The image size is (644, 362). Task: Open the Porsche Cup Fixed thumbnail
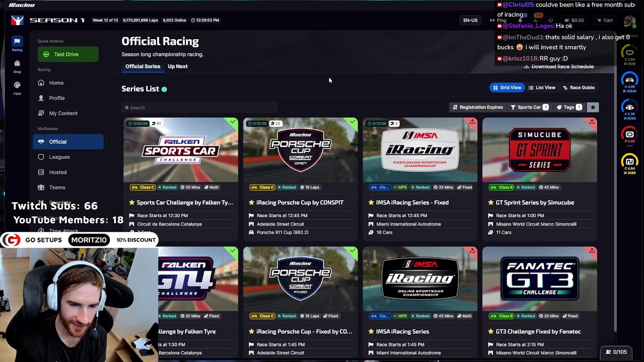pos(300,279)
